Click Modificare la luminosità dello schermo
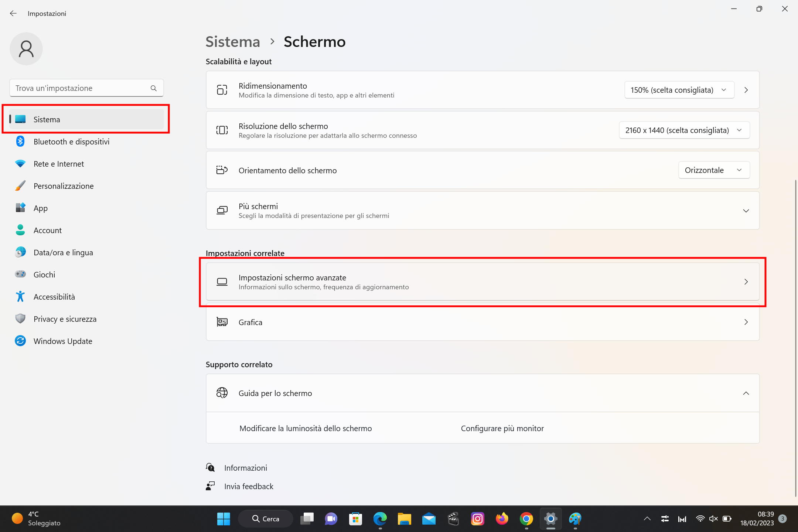Screen dimensions: 798x532 pos(305,428)
